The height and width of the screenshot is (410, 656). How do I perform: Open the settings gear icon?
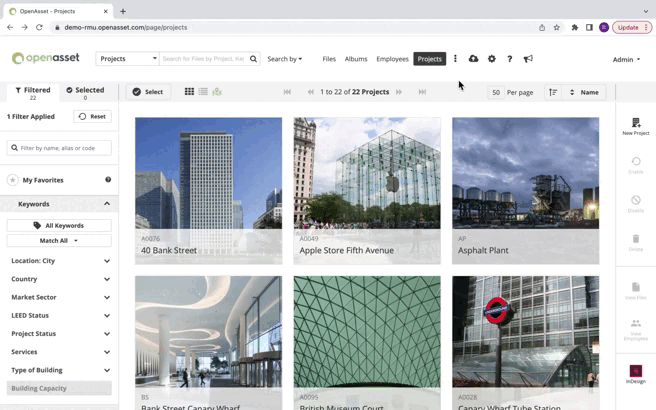pos(492,59)
